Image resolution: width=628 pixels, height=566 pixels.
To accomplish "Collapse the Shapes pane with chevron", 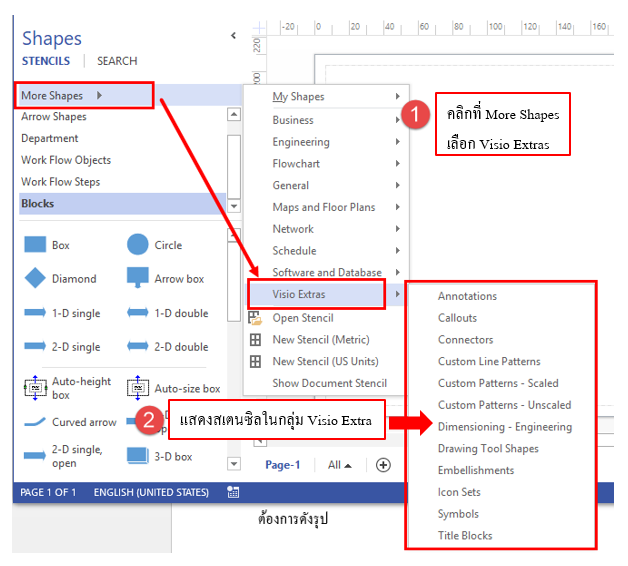I will coord(233,36).
